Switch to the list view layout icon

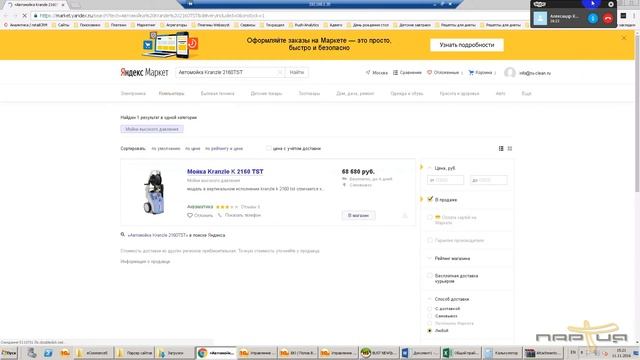(501, 148)
